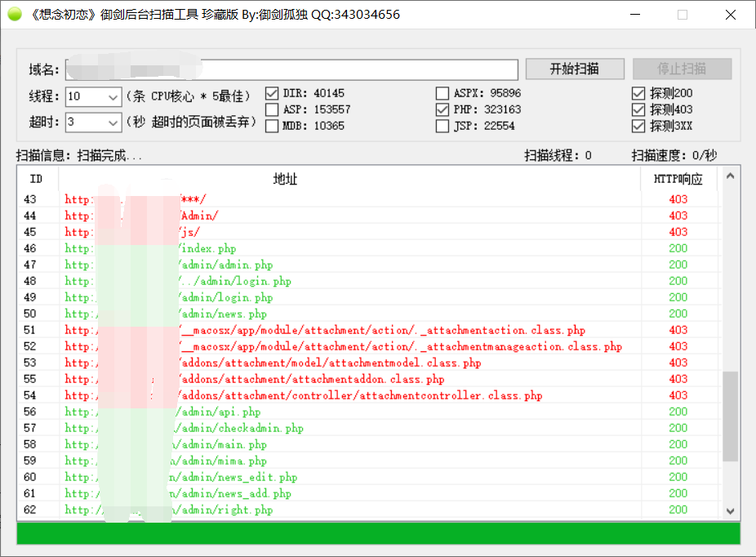Select row 48 with ../admin/login.php
Viewport: 756px width, 557px height.
[x=369, y=281]
